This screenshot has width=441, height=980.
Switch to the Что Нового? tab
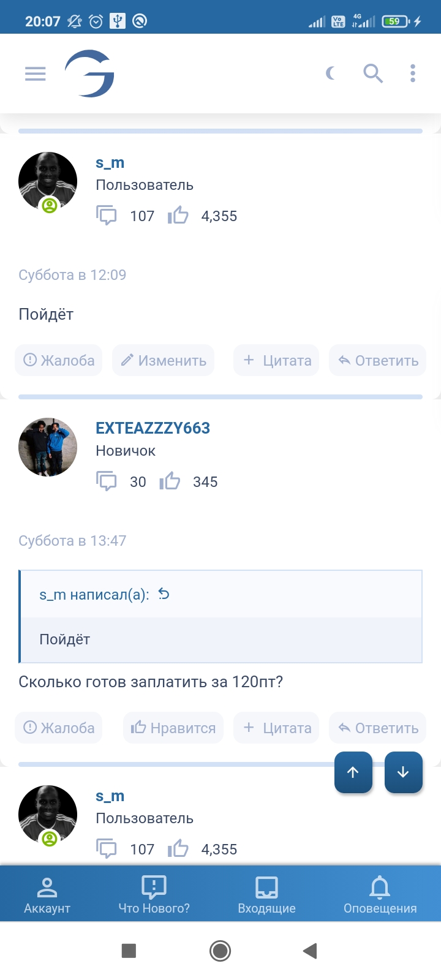tap(154, 894)
